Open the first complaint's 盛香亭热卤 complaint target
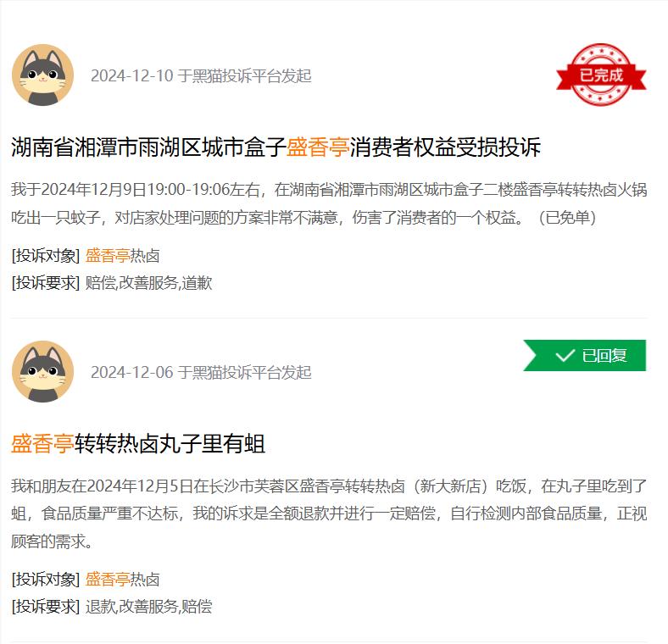The image size is (668, 644). pyautogui.click(x=122, y=256)
